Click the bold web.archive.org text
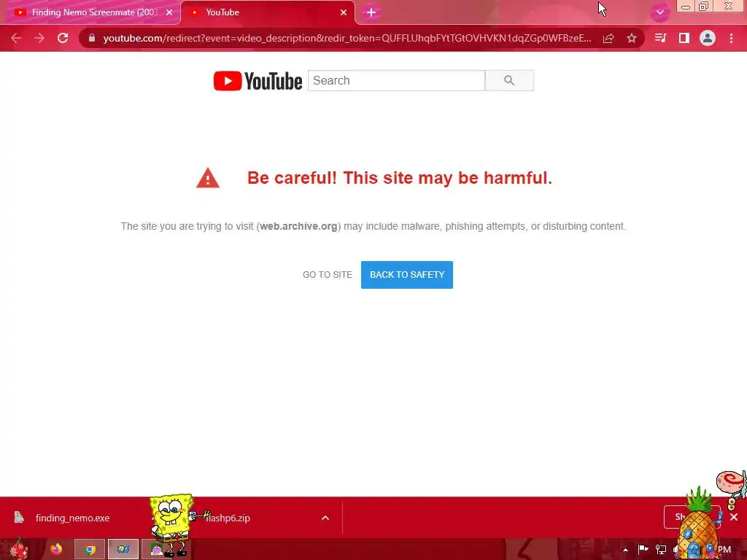Screen dimensions: 747x560 (x=298, y=226)
